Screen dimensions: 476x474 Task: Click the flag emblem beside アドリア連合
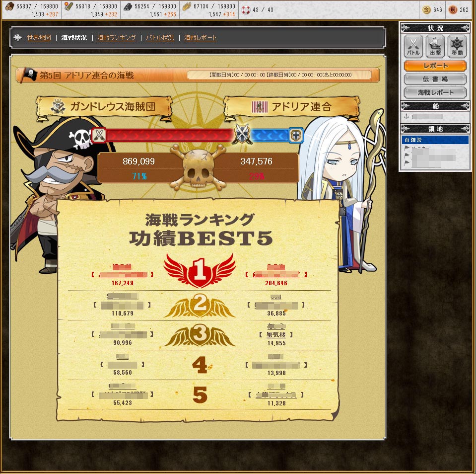click(x=260, y=107)
